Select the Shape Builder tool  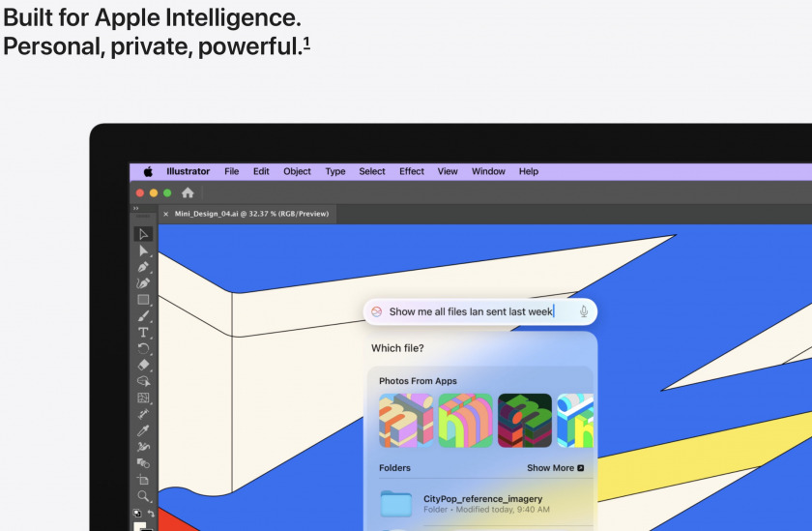143,381
